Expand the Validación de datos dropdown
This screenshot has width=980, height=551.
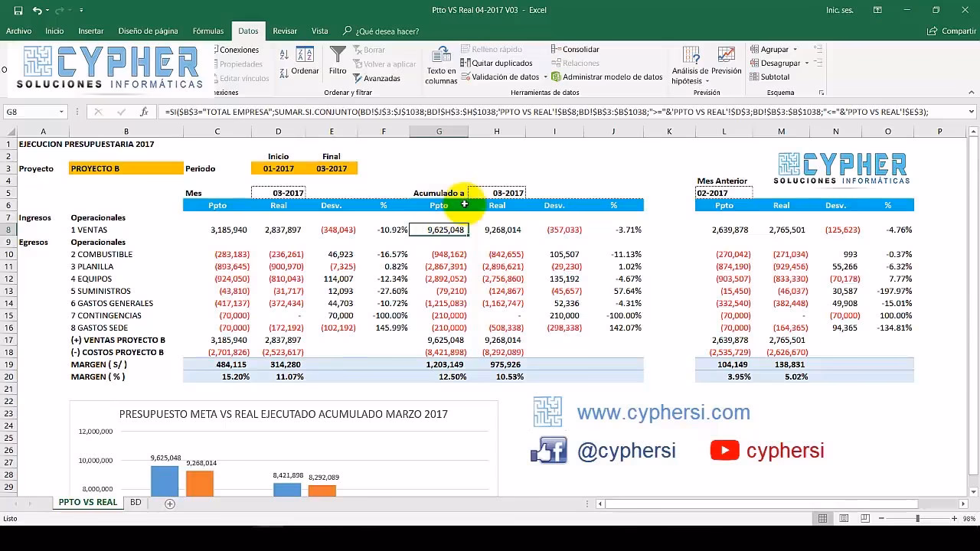click(545, 77)
